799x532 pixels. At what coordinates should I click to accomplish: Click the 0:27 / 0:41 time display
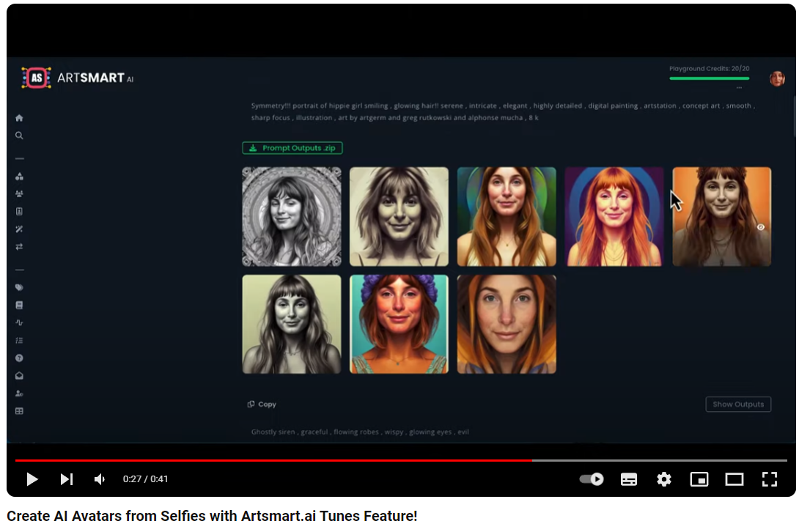pos(145,479)
